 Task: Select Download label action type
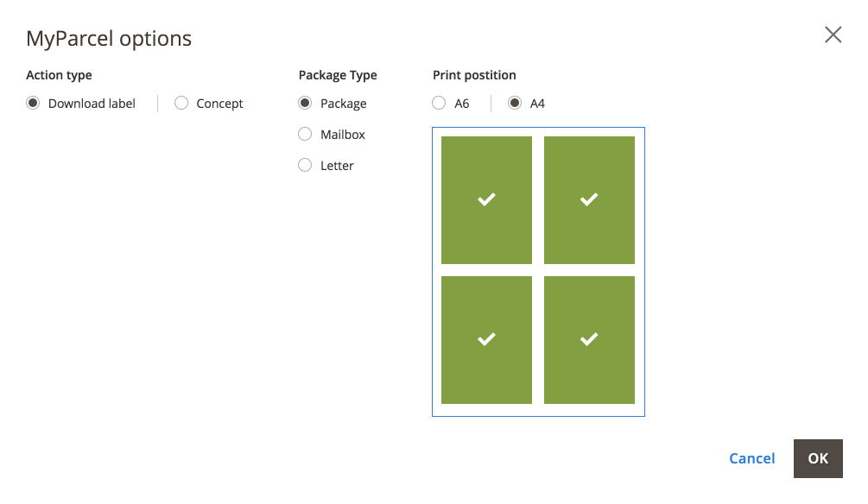pos(33,104)
